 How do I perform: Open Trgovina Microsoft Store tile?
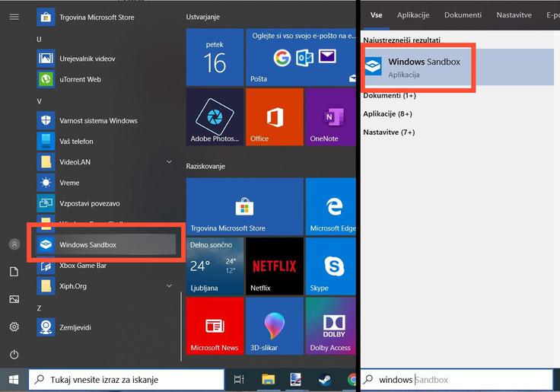pyautogui.click(x=245, y=206)
